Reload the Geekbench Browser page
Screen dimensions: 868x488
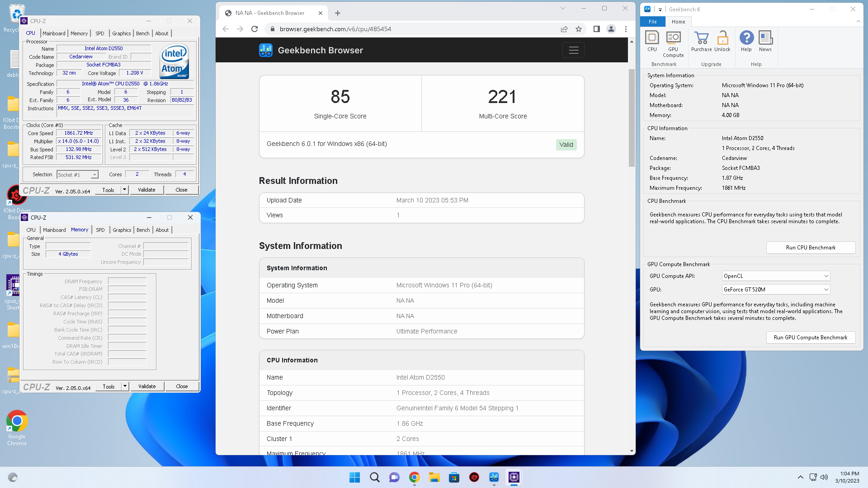255,29
